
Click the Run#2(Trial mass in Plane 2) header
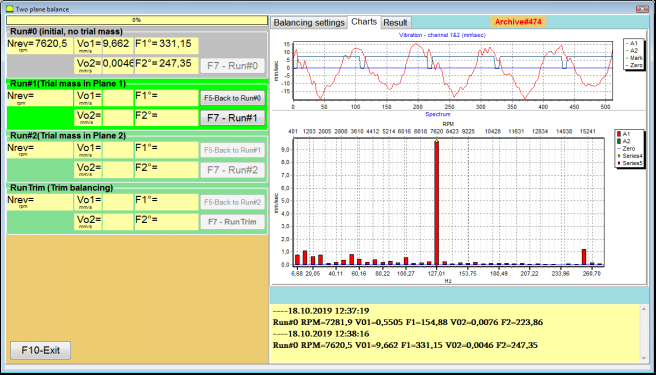click(x=68, y=136)
